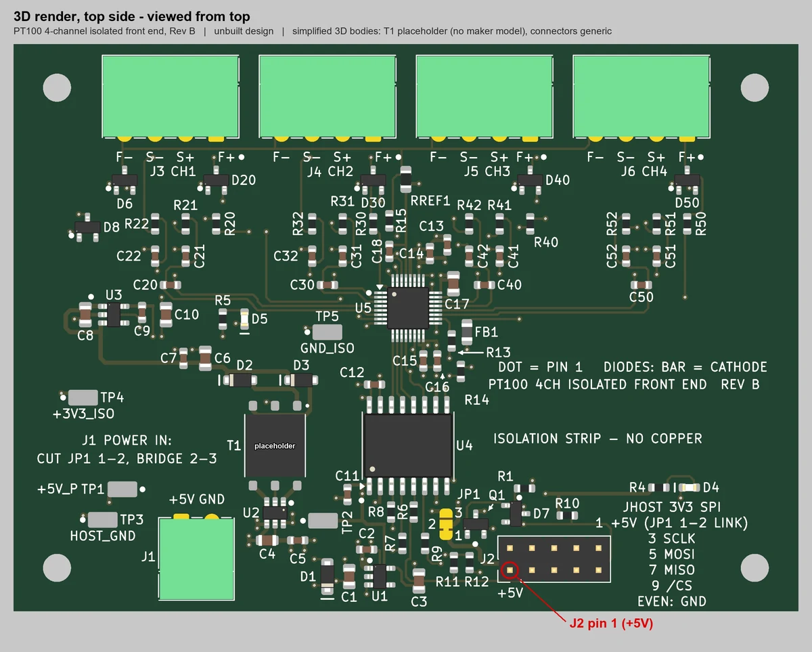Click the '3 SCLK' pinout label

click(x=671, y=539)
